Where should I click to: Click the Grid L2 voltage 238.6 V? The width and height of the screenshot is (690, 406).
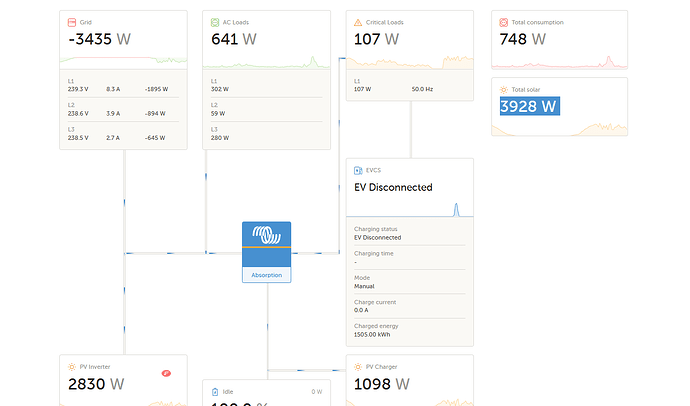(x=78, y=113)
